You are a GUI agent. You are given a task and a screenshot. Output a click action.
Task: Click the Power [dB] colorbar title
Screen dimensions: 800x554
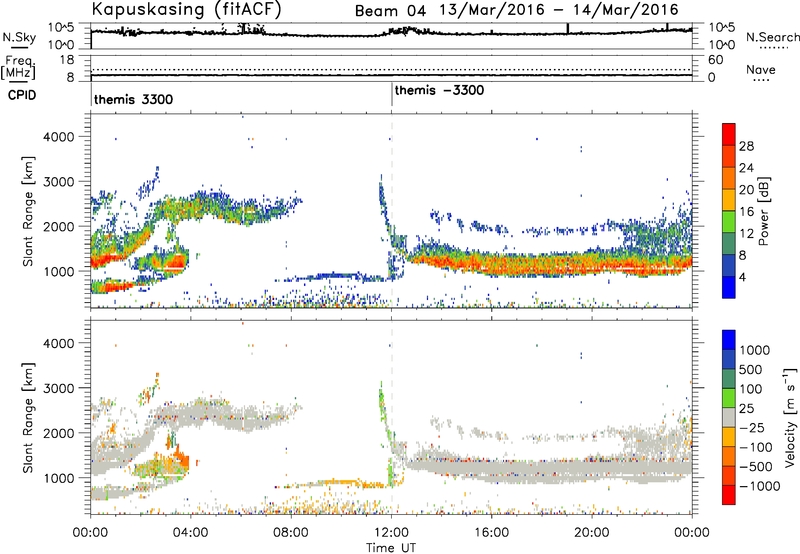click(x=763, y=211)
